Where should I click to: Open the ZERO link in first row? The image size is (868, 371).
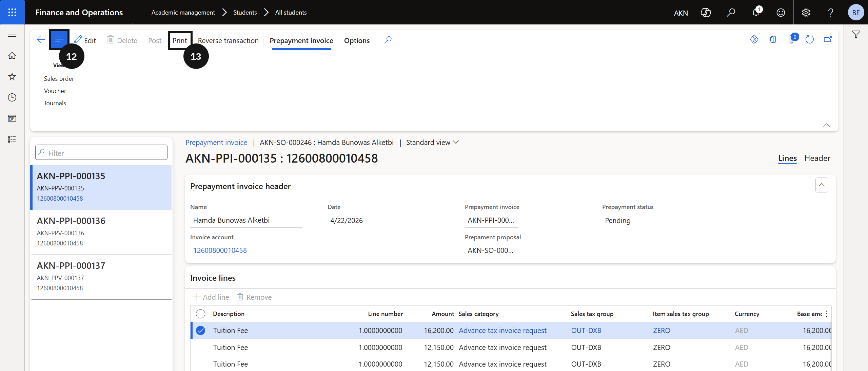pyautogui.click(x=662, y=331)
